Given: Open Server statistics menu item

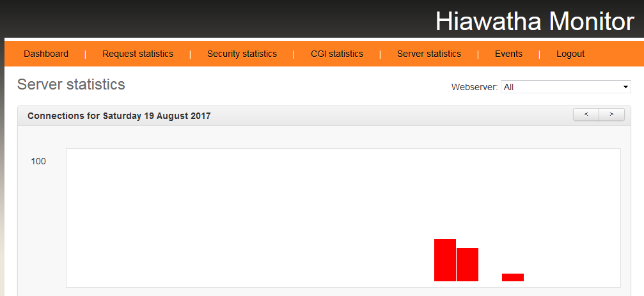Looking at the screenshot, I should [428, 54].
